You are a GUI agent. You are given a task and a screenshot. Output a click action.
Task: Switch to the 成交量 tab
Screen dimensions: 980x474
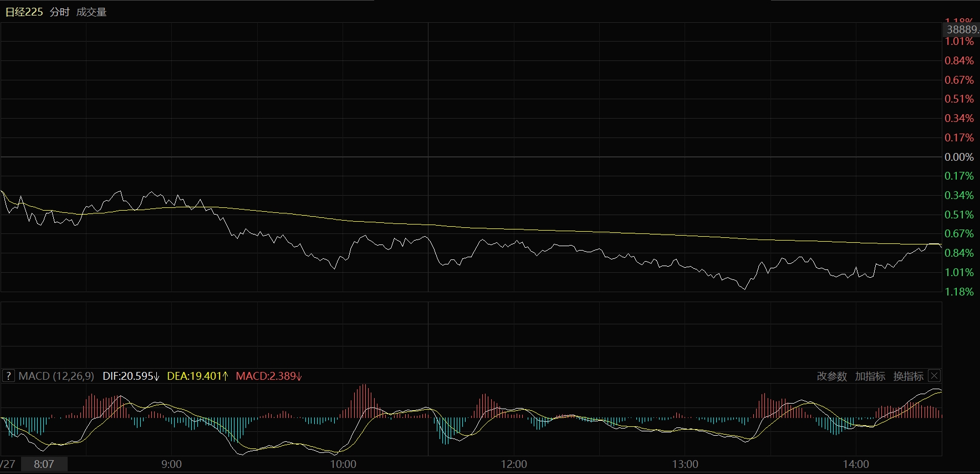91,12
